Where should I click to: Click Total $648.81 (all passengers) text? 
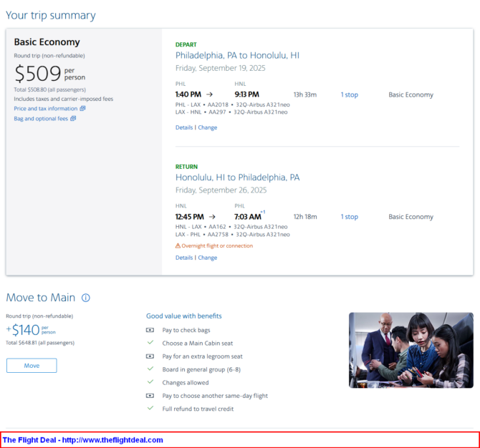(x=40, y=343)
